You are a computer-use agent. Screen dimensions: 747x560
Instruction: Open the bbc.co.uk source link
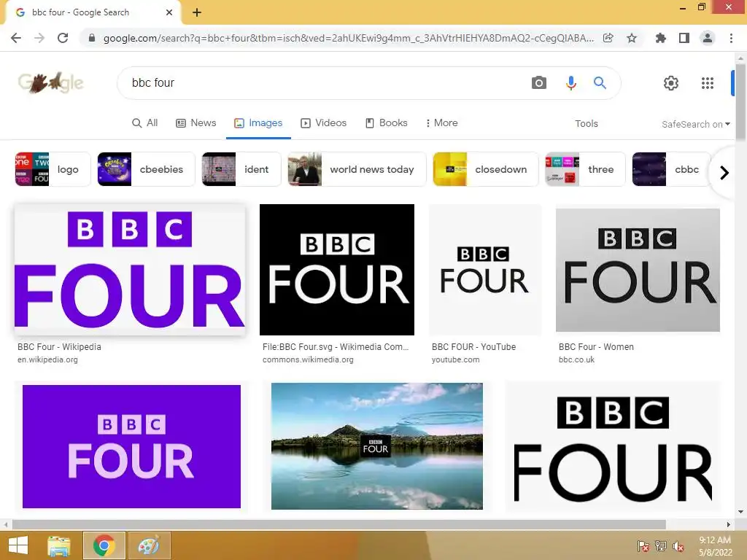coord(576,359)
